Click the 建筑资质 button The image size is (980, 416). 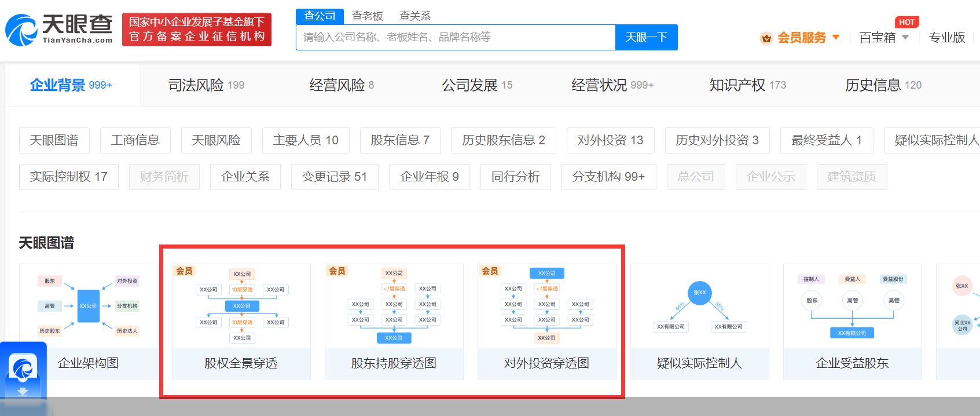(x=852, y=177)
